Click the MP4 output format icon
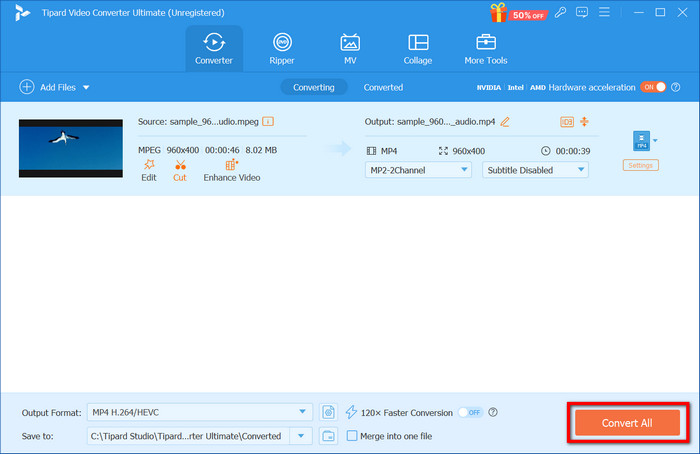Image resolution: width=700 pixels, height=454 pixels. [x=642, y=141]
